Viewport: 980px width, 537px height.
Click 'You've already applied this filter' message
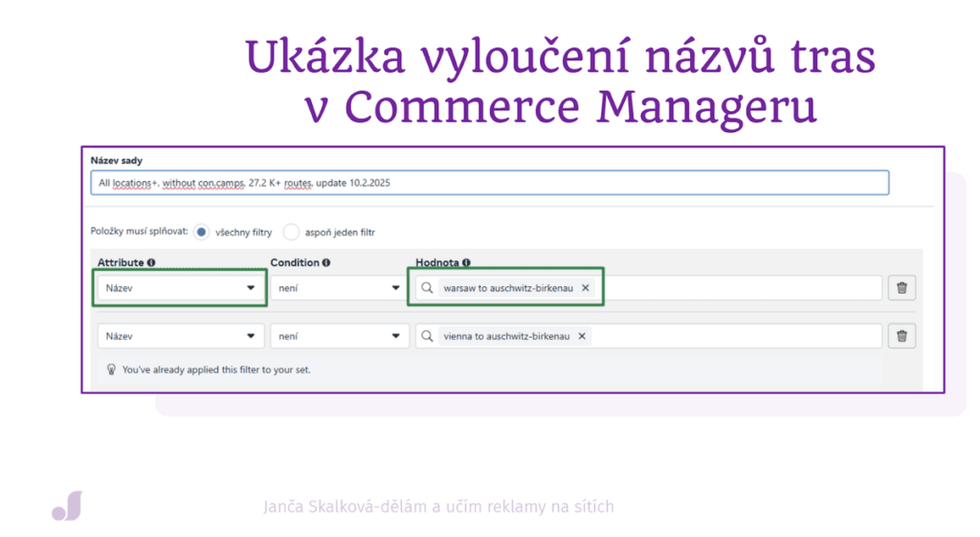[x=216, y=369]
